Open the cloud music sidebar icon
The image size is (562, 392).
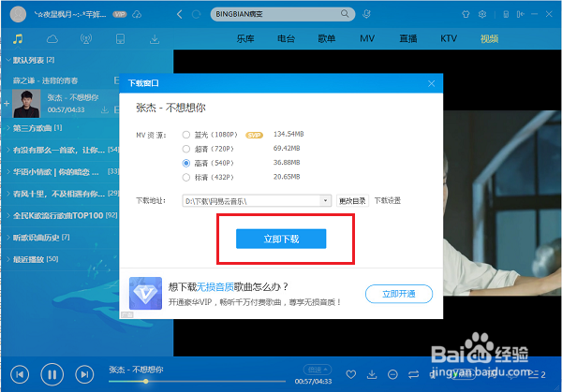(52, 38)
